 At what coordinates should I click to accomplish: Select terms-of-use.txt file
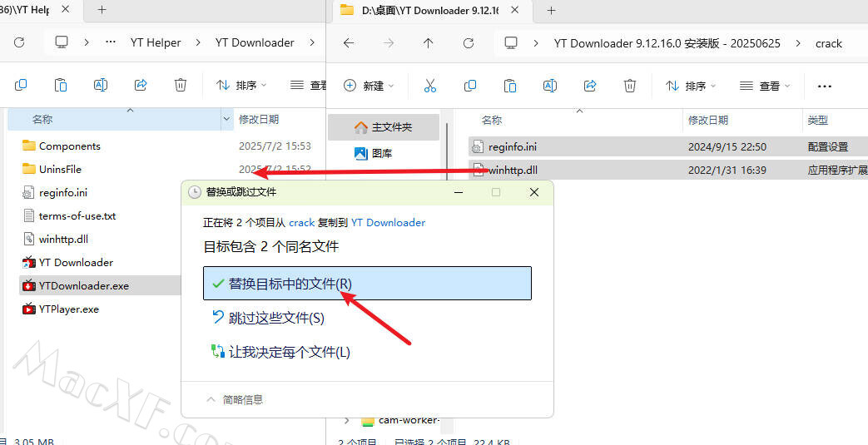[x=77, y=216]
